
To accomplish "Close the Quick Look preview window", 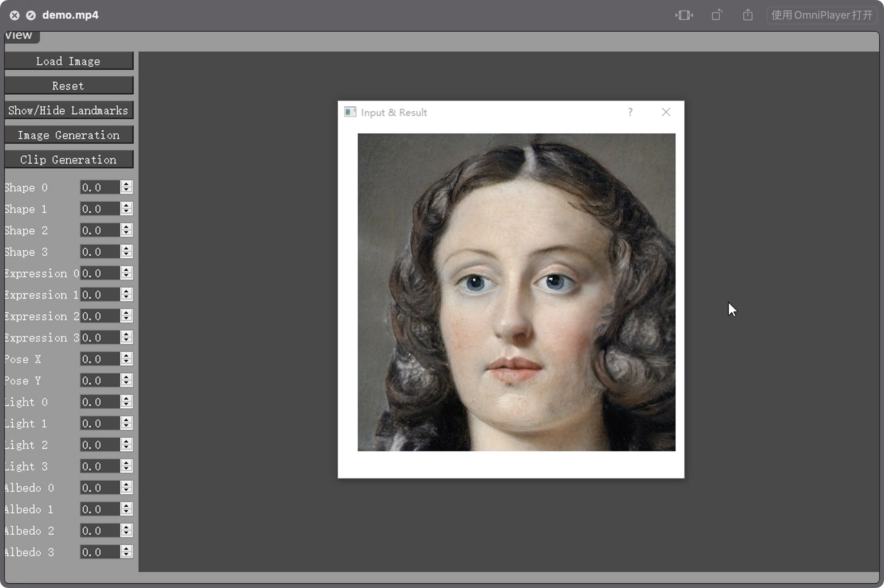I will tap(15, 15).
